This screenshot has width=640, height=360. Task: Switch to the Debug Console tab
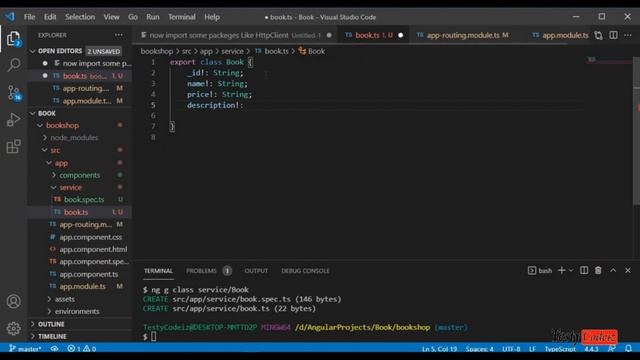(305, 271)
